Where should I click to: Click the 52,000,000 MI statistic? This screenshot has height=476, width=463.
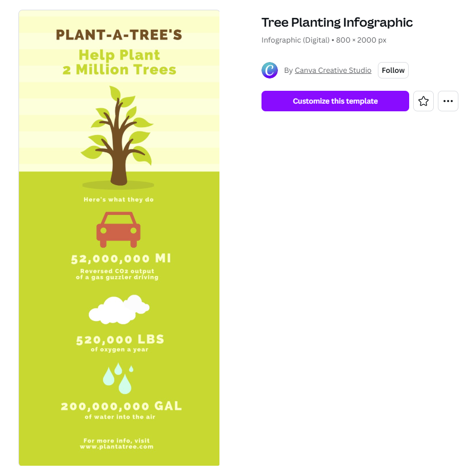point(121,259)
